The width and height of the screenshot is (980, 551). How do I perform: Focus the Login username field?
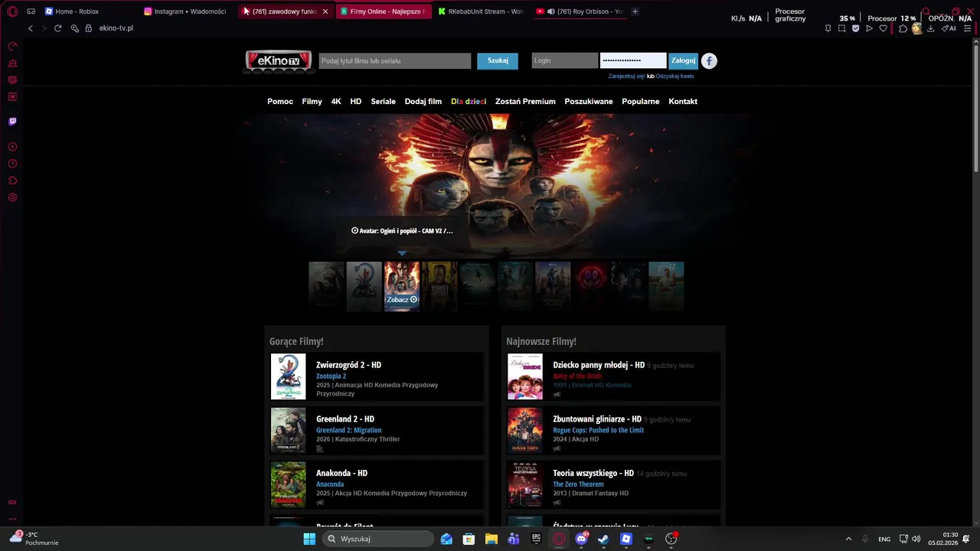564,61
